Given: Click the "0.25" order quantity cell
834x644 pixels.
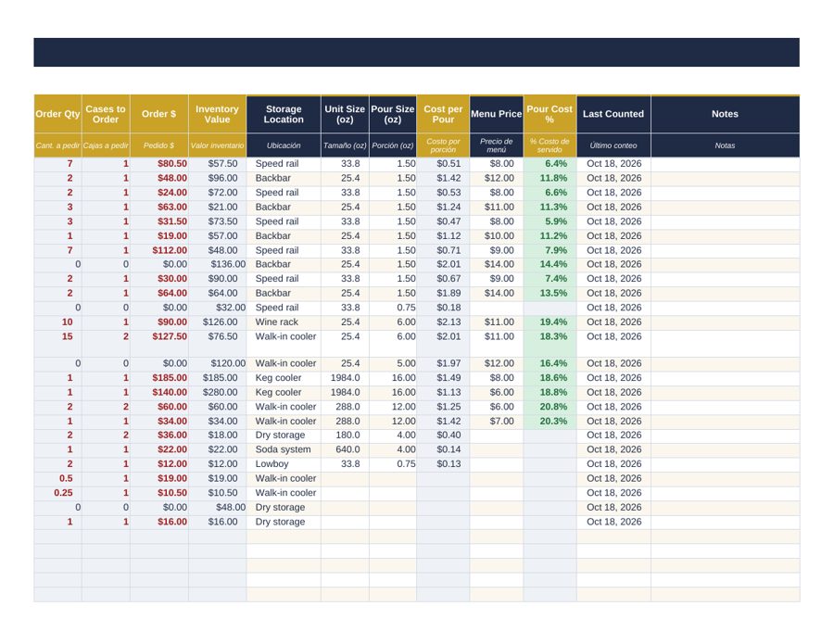Looking at the screenshot, I should [x=58, y=493].
